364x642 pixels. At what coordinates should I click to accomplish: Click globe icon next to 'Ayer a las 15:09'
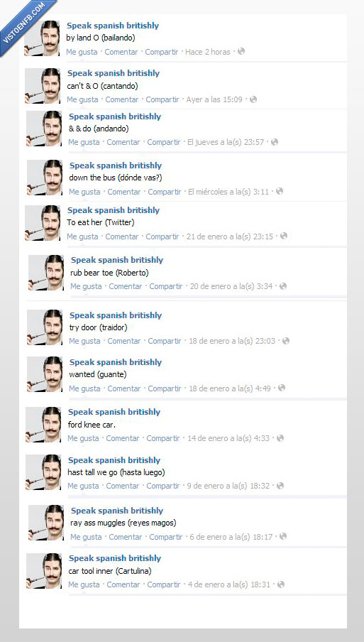[x=253, y=99]
